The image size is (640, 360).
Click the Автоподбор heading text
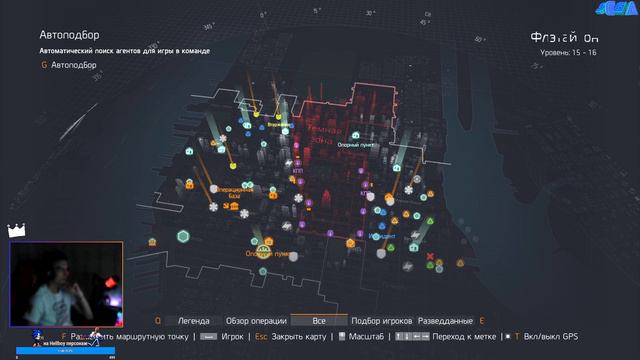click(69, 35)
